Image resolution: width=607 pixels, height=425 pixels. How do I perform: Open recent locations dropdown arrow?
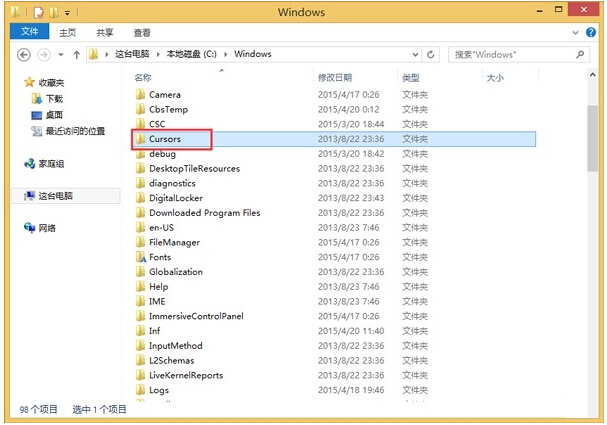(x=61, y=55)
